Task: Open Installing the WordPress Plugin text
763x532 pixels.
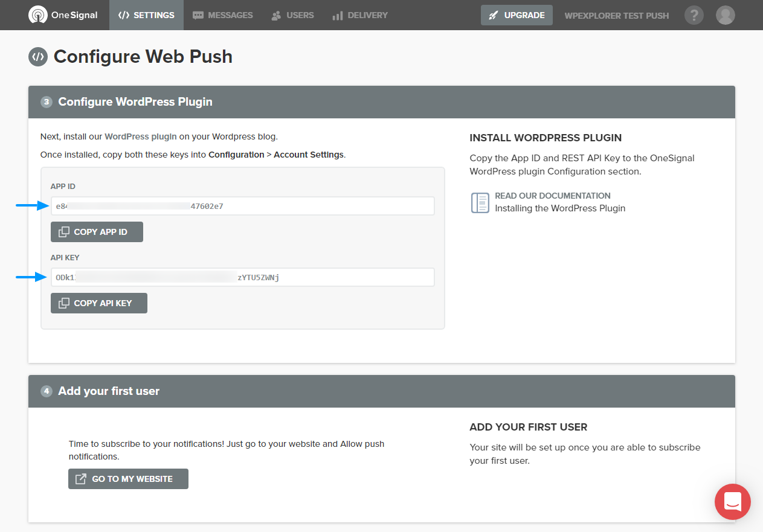Action: pyautogui.click(x=560, y=208)
